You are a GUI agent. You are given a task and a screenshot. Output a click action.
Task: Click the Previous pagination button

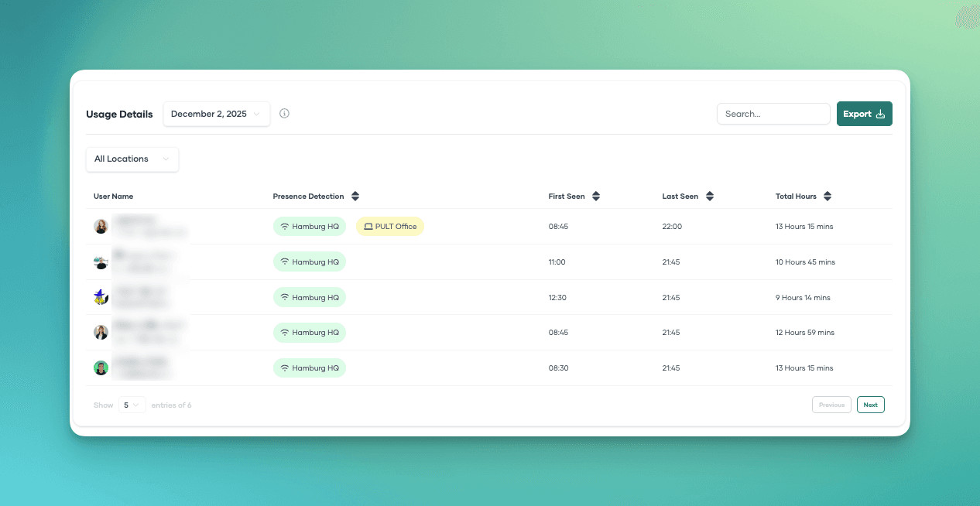click(831, 404)
